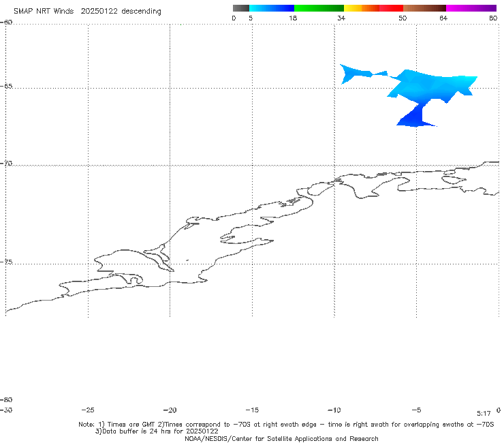
Task: Click the green segment of the color bar
Action: pos(319,8)
